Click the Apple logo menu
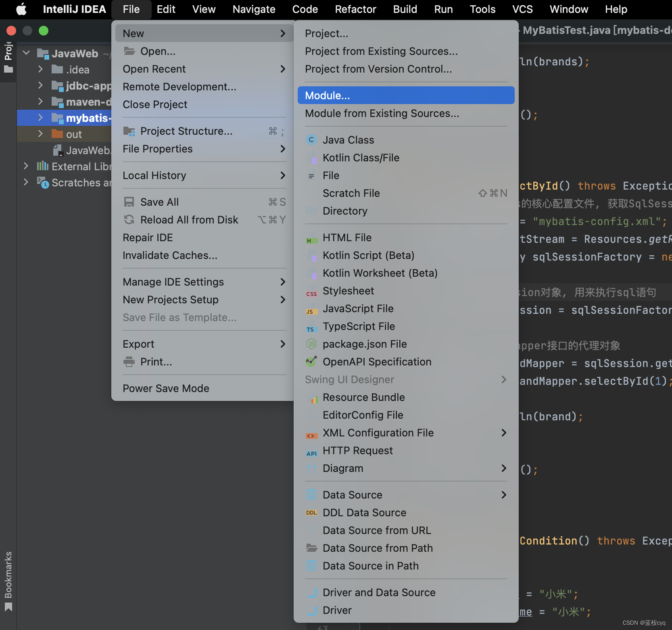Screen dimensions: 672x630 click(21, 9)
